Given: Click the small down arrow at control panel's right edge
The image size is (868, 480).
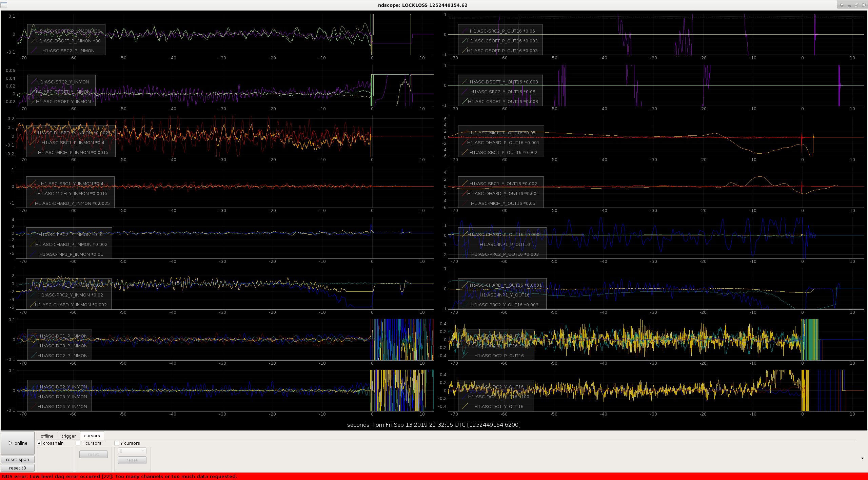Looking at the screenshot, I should tap(862, 459).
